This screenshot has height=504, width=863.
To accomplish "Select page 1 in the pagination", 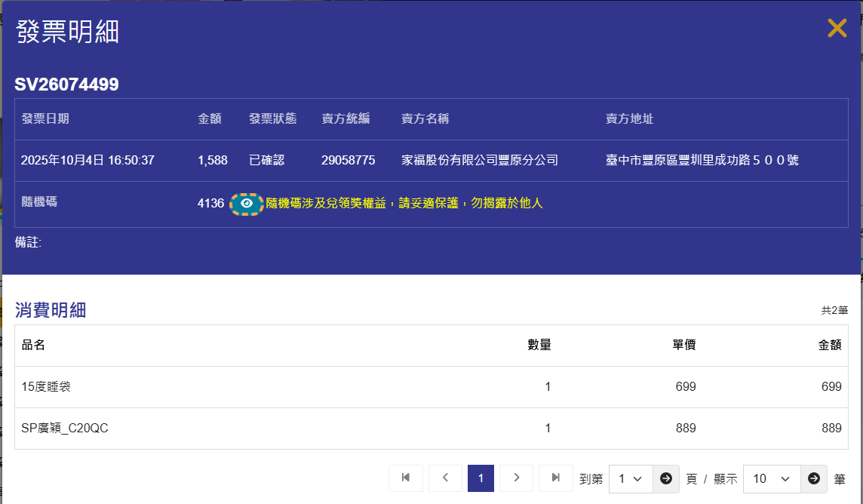I will pos(481,478).
